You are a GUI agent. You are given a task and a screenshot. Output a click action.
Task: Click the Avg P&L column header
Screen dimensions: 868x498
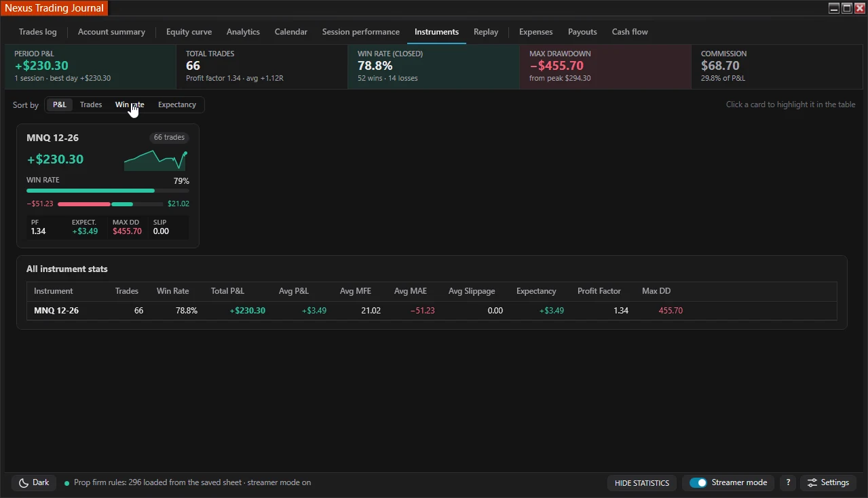[x=294, y=291]
